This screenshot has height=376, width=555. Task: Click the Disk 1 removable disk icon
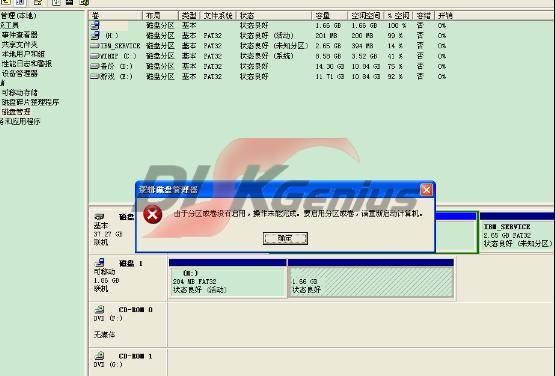click(99, 263)
